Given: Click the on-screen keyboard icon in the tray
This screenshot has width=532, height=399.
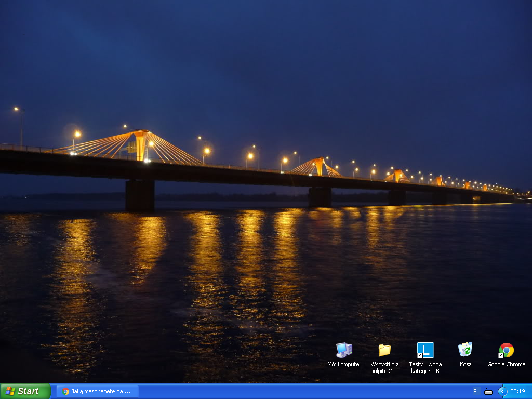Looking at the screenshot, I should pyautogui.click(x=488, y=391).
